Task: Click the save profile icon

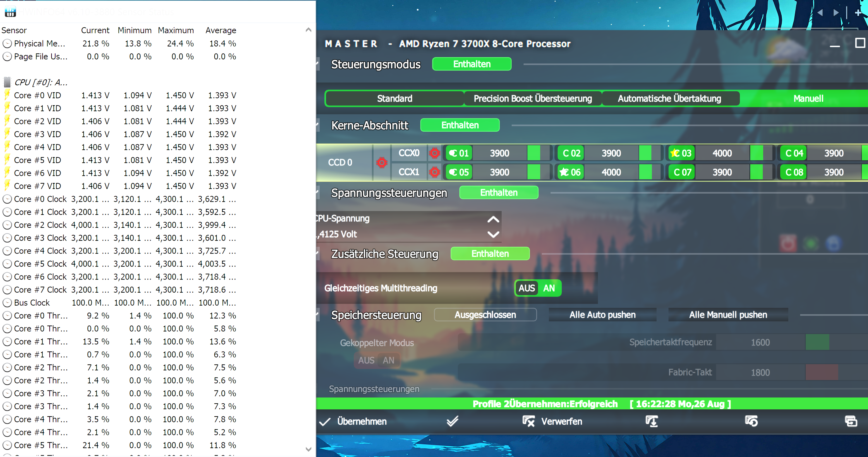Action: coord(651,421)
